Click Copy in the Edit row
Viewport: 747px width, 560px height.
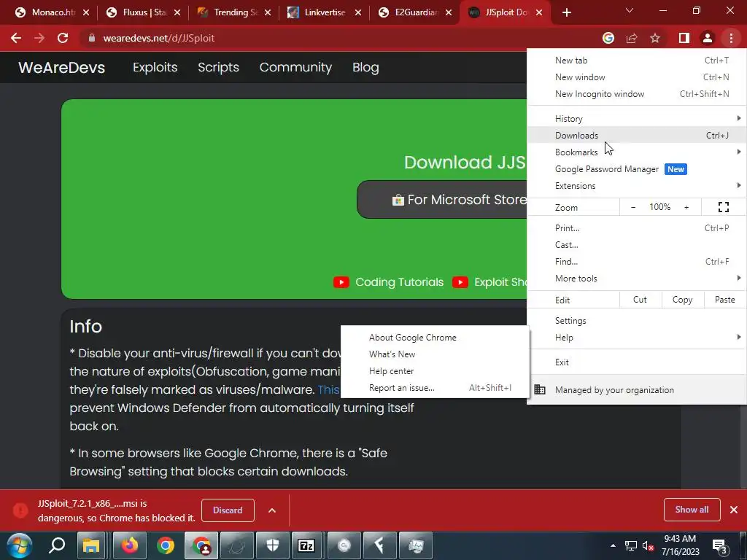coord(682,300)
